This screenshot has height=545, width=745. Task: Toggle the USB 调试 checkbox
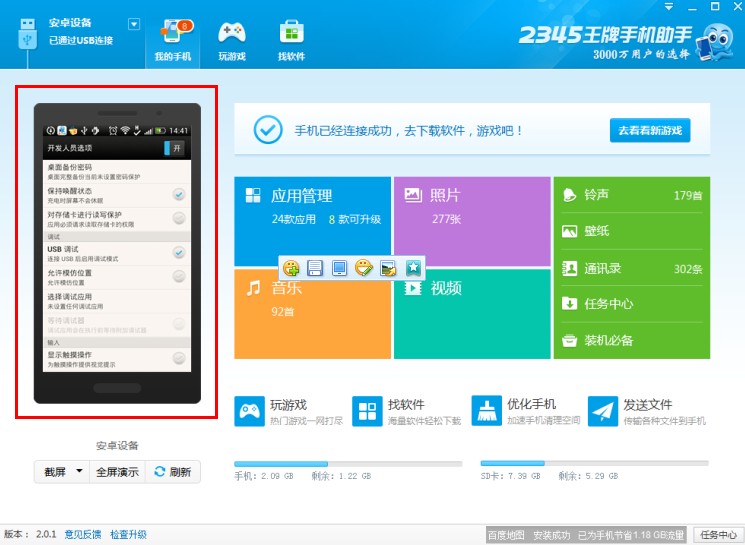pyautogui.click(x=179, y=253)
